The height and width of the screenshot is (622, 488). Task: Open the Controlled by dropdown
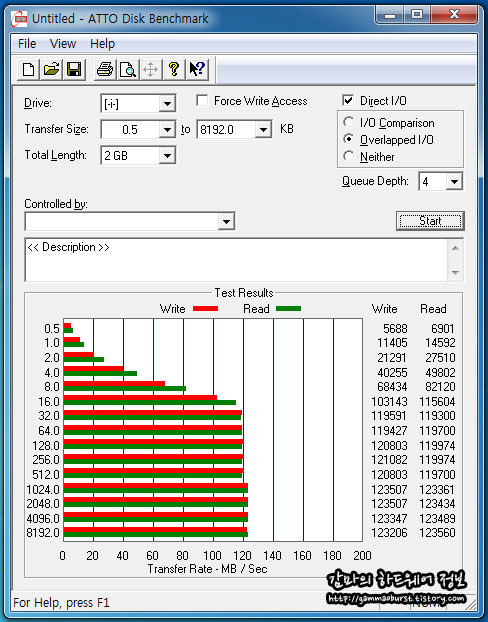[x=226, y=221]
